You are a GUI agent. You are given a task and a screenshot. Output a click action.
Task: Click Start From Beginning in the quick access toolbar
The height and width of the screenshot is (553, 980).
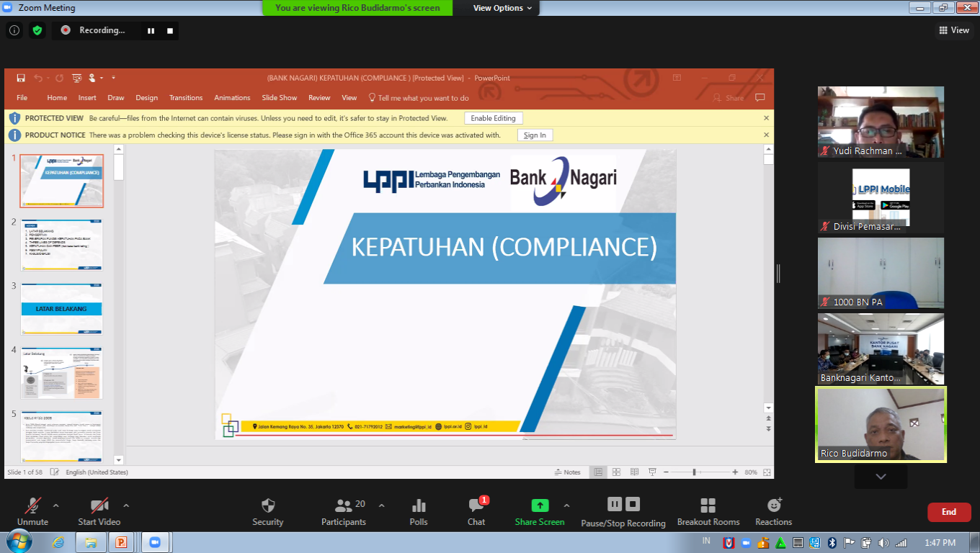pos(77,78)
